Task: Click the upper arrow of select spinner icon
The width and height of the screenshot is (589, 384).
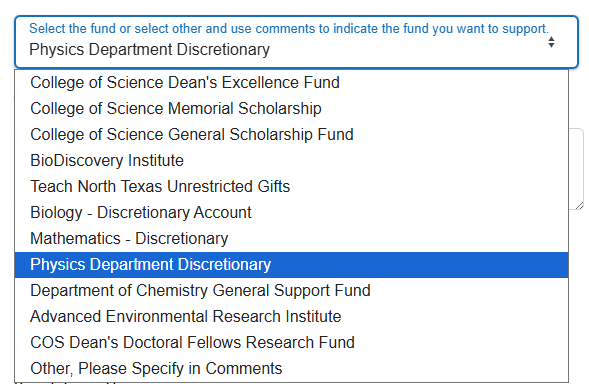Action: coord(551,39)
